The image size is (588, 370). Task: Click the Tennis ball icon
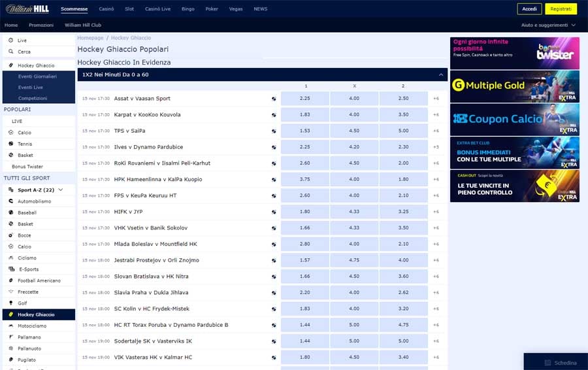click(x=10, y=144)
